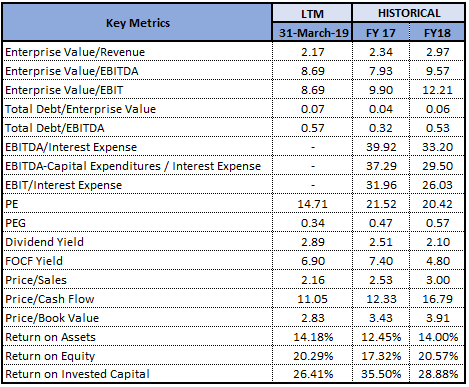Select the FY 17 column header

point(381,33)
